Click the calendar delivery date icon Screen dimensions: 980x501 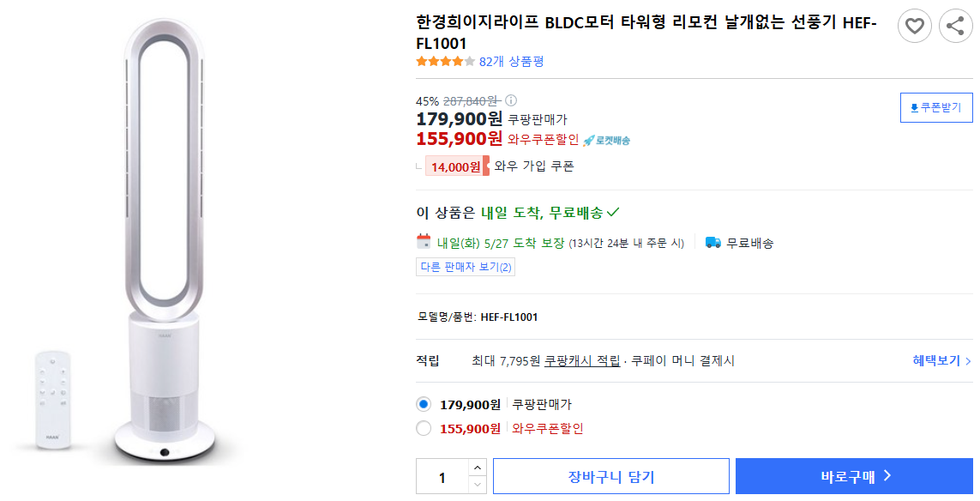[424, 242]
